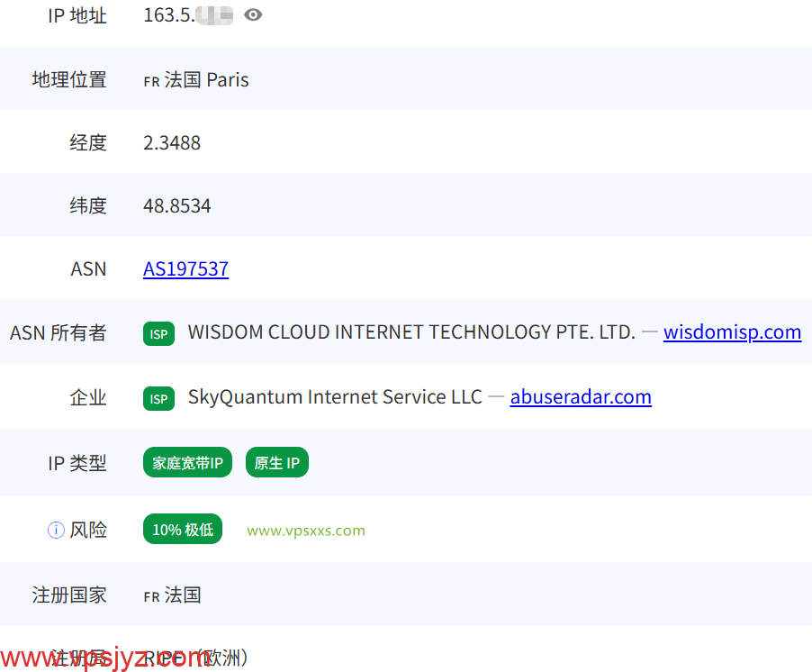Click the 纬度 latitude value 48.8534
Screen dimensions: 812x672
pos(177,205)
